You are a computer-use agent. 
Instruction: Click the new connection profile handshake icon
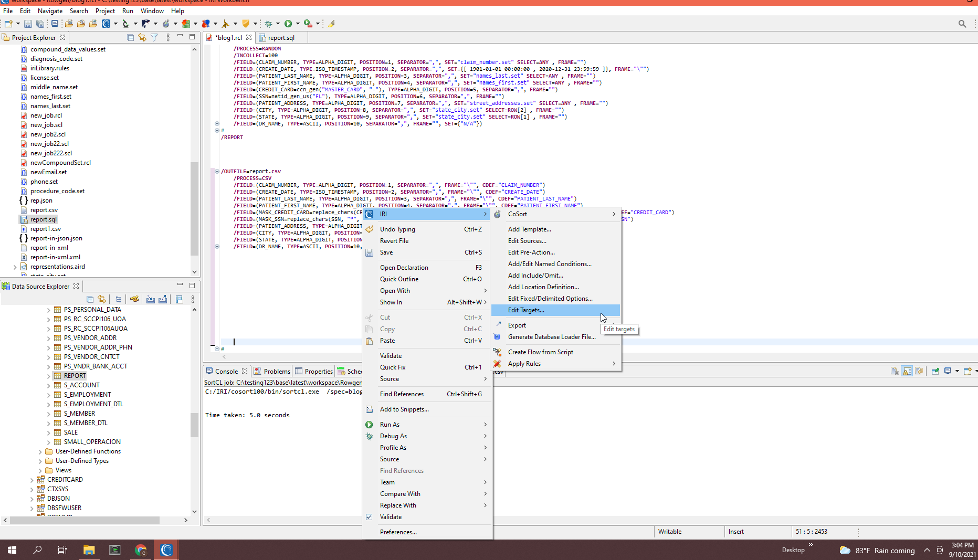tap(134, 299)
